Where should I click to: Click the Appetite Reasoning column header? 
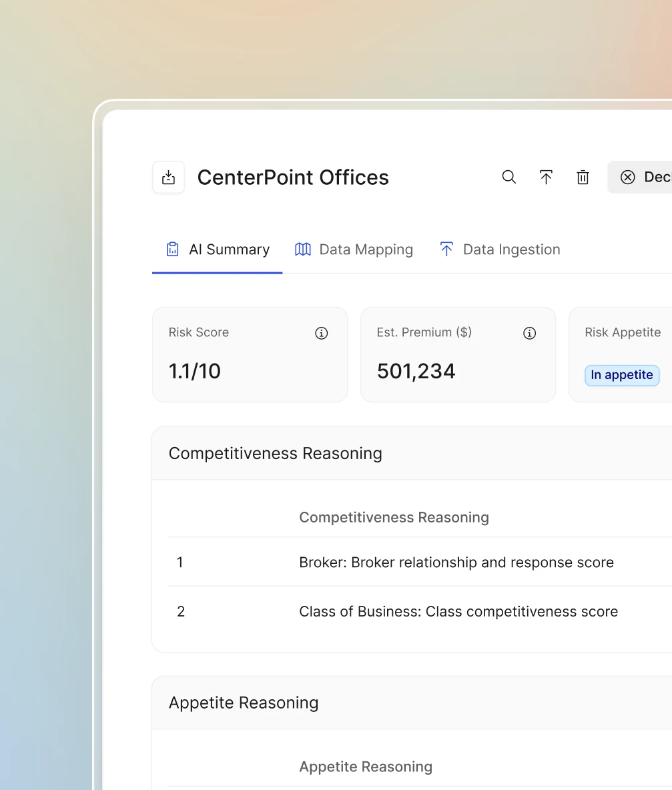pyautogui.click(x=366, y=767)
